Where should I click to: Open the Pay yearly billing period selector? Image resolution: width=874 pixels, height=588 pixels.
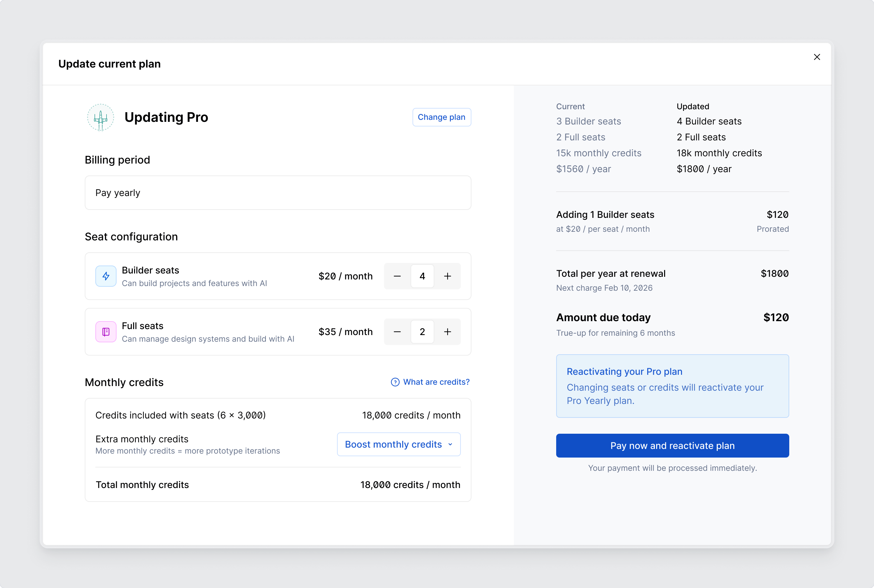click(x=277, y=193)
